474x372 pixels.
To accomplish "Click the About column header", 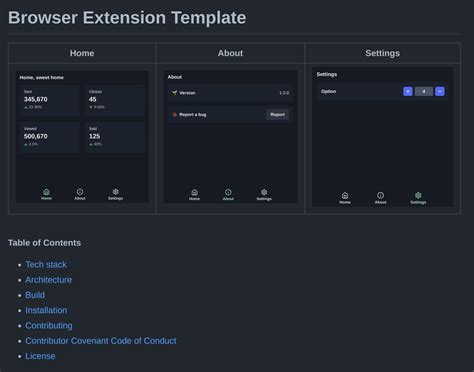I will pyautogui.click(x=230, y=53).
